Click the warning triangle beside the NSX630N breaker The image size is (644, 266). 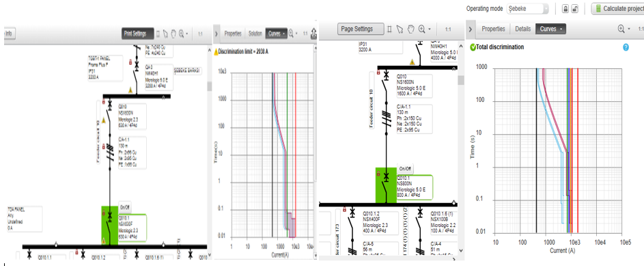click(104, 120)
